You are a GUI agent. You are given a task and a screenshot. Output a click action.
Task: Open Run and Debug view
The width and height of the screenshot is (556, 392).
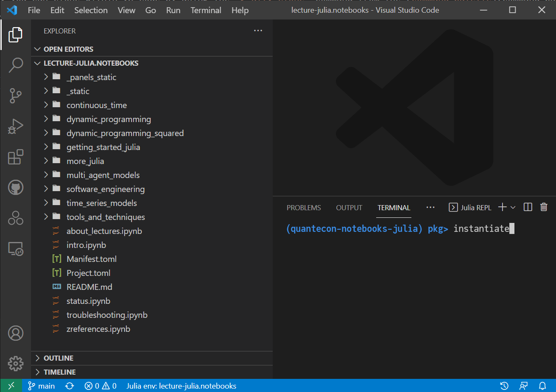pos(16,126)
